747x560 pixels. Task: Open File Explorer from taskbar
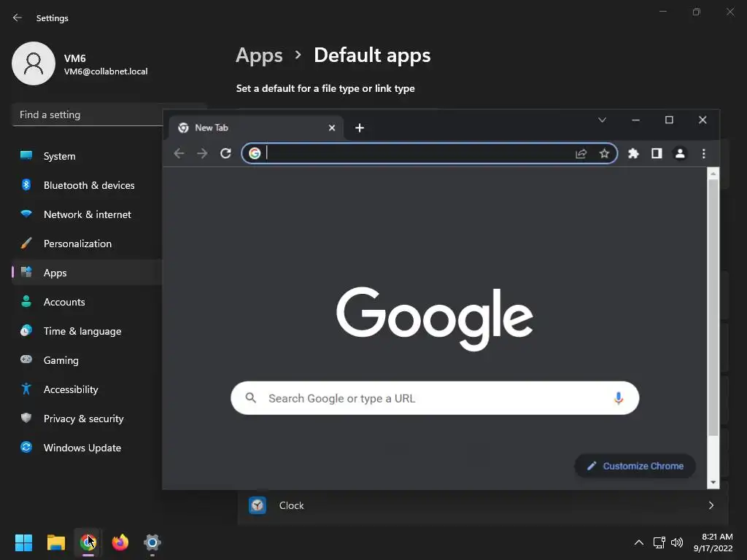[x=56, y=542]
